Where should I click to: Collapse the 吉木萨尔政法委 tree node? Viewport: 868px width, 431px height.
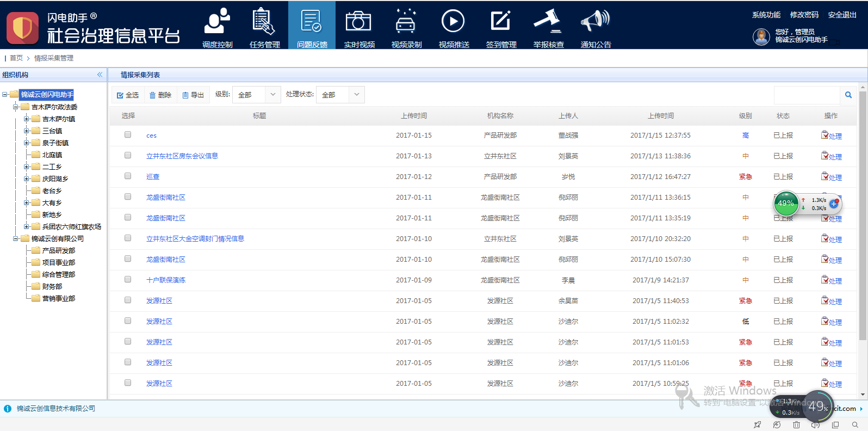tap(16, 107)
